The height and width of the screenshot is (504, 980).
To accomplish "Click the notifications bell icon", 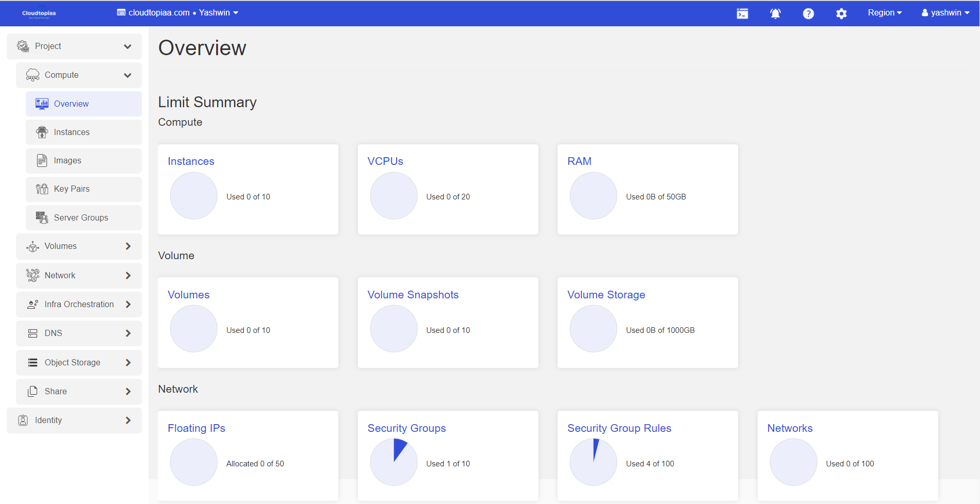I will [775, 13].
